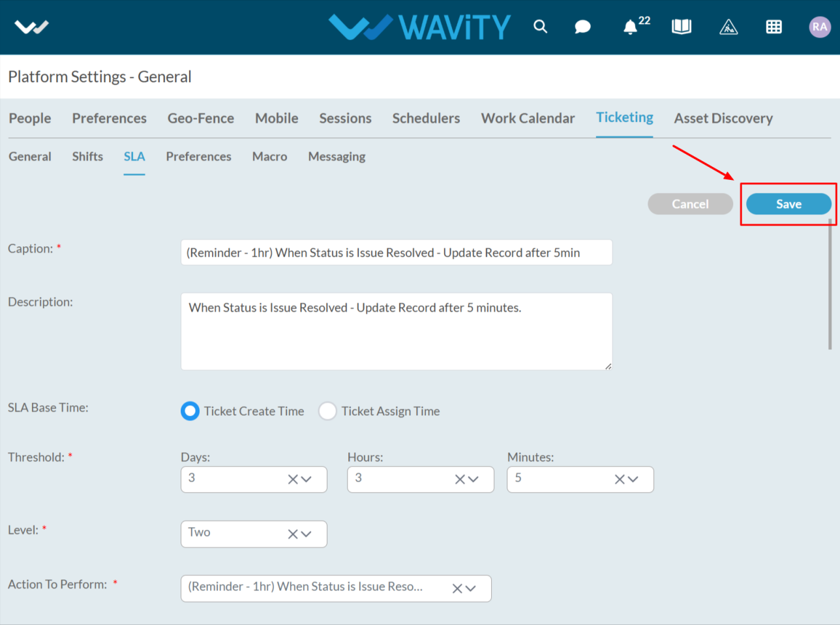This screenshot has width=840, height=625.
Task: Click the vertical scrollbar on the right
Action: (x=830, y=284)
